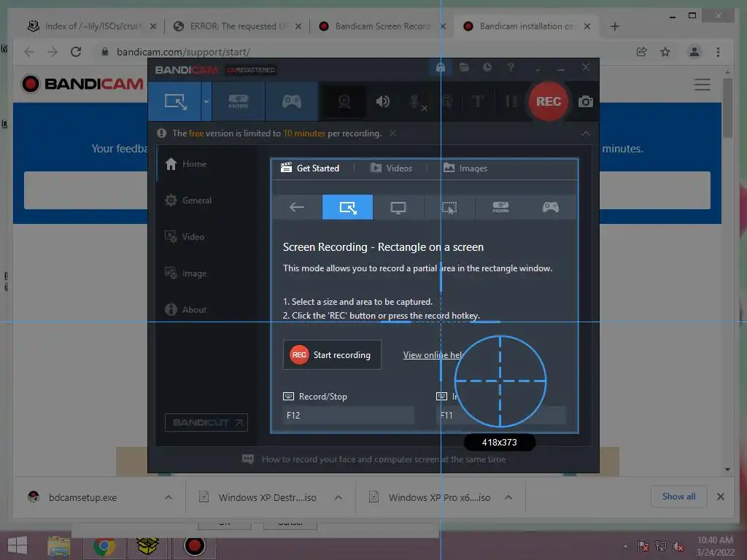Expand Windows XP Pro x6...iso download options

(x=508, y=497)
